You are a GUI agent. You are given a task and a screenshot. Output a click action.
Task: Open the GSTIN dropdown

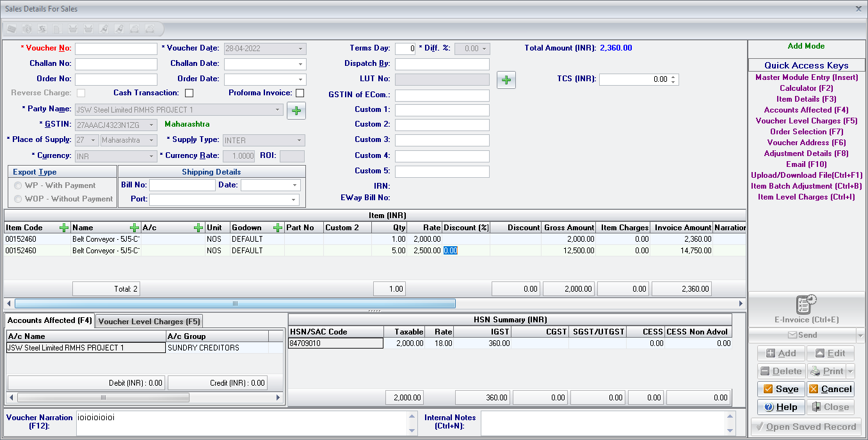152,125
